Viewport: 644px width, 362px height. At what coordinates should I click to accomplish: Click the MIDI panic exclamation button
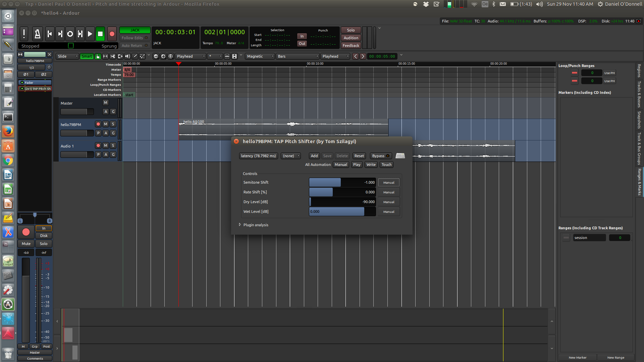(24, 34)
